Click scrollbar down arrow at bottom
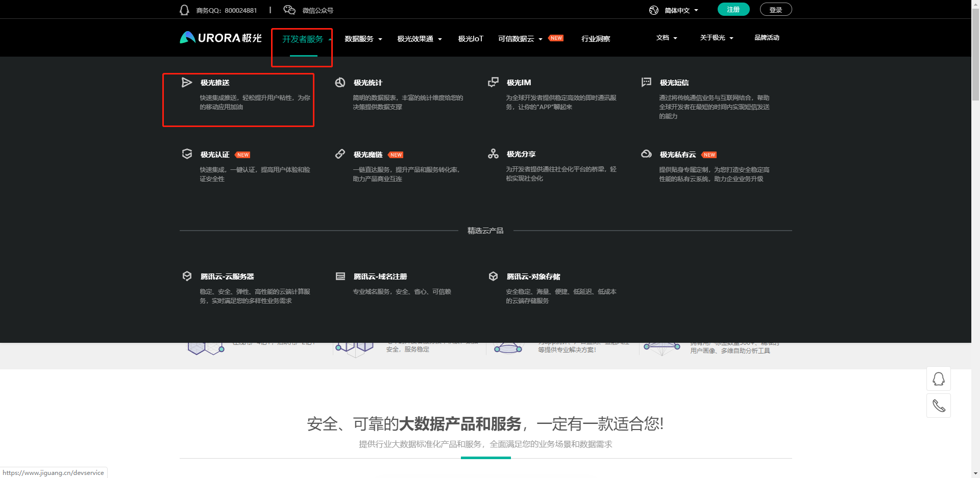Image resolution: width=980 pixels, height=478 pixels. [975, 473]
